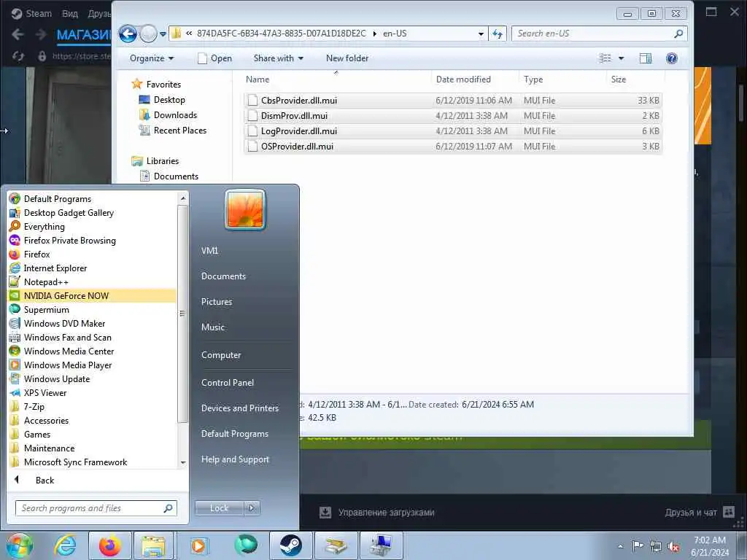Expand the address bar history dropdown
This screenshot has height=560, width=747.
tap(481, 34)
